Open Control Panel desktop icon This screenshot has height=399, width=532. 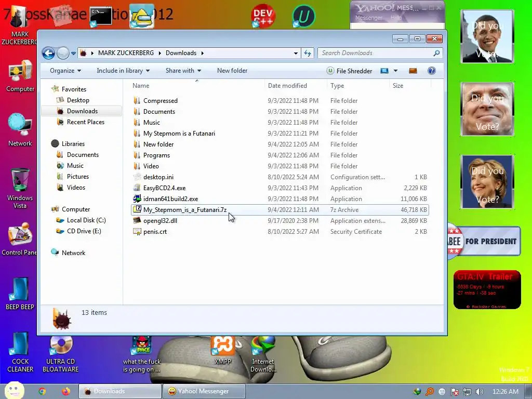pyautogui.click(x=20, y=239)
